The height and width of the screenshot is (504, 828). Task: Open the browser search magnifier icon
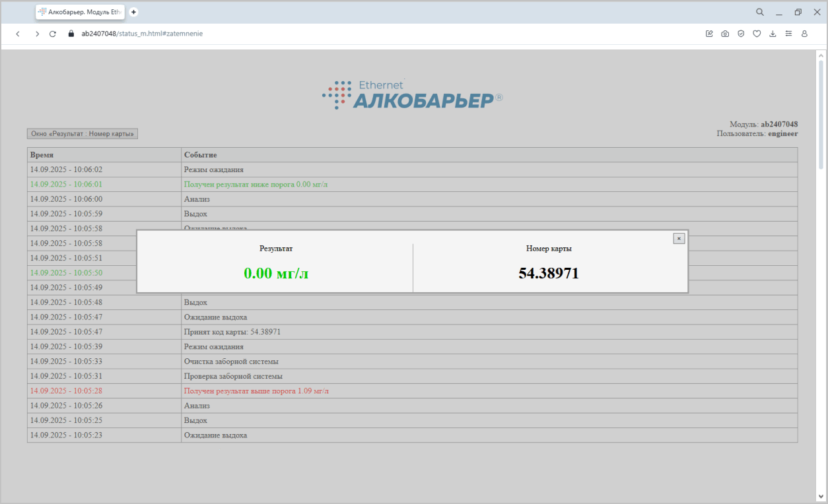pos(760,12)
